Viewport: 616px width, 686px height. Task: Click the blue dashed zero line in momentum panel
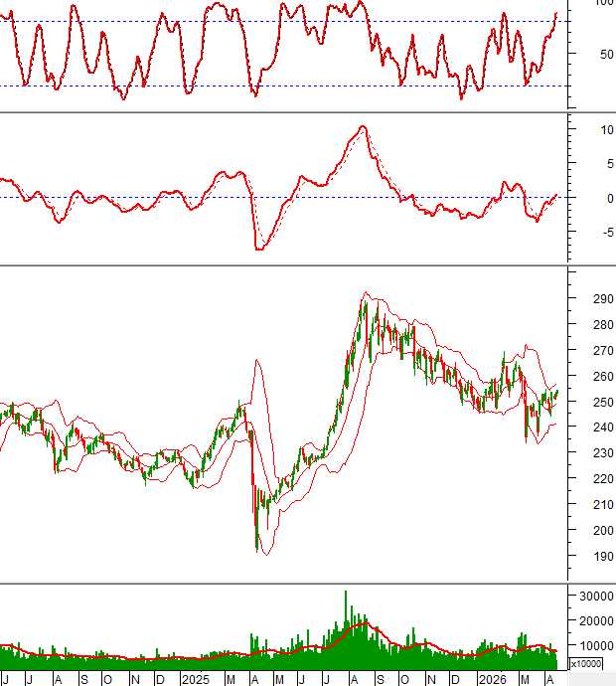tap(149, 197)
